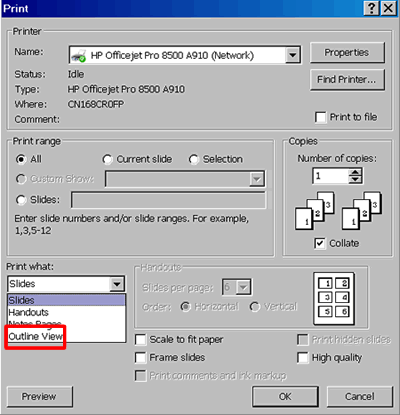This screenshot has width=400, height=415.
Task: Enable the Print to file checkbox
Action: [321, 117]
